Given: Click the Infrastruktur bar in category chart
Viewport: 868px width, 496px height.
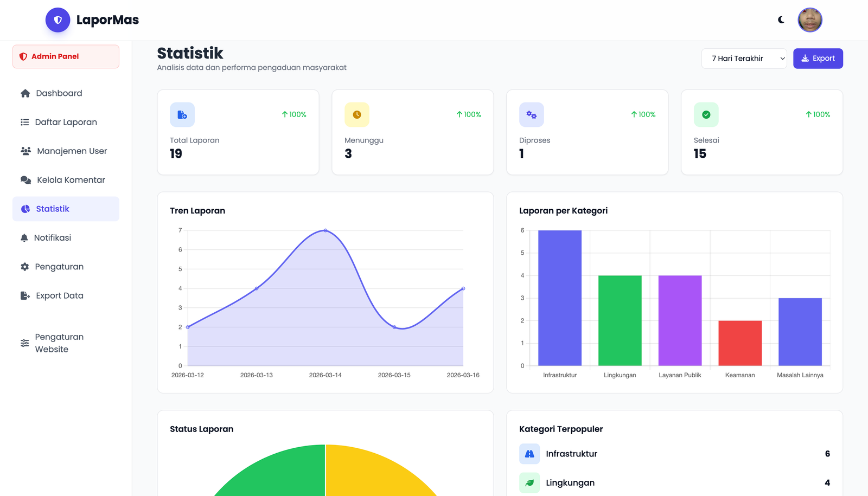Looking at the screenshot, I should tap(560, 298).
